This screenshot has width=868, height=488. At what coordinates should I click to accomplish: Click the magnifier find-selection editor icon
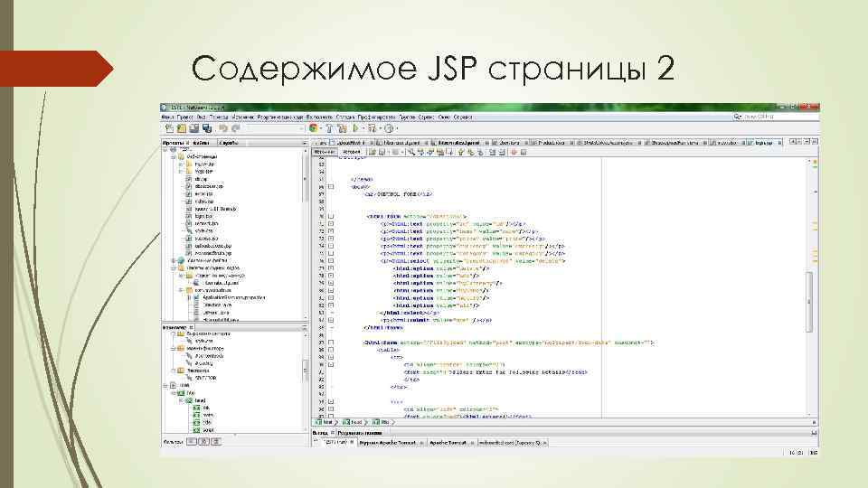click(411, 152)
